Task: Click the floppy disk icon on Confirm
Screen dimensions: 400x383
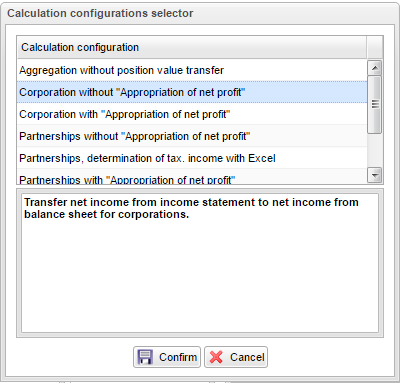Action: [x=145, y=357]
